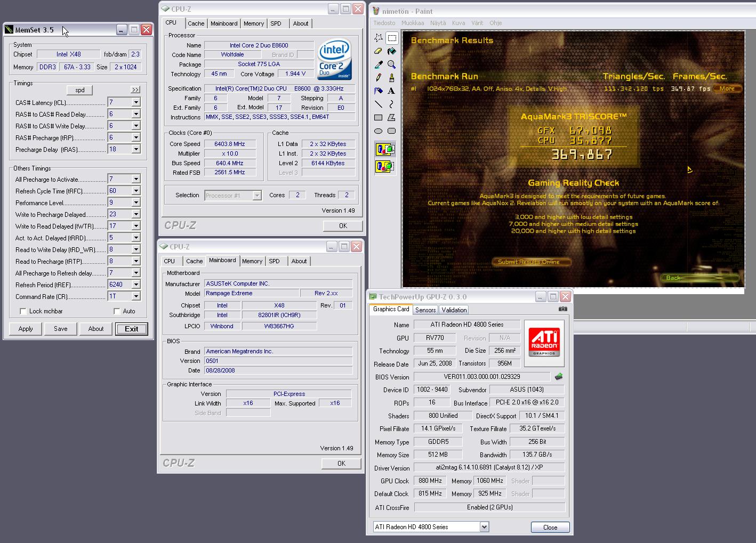The image size is (756, 543).
Task: Click the GPU-Z title bar icon
Action: pyautogui.click(x=373, y=297)
